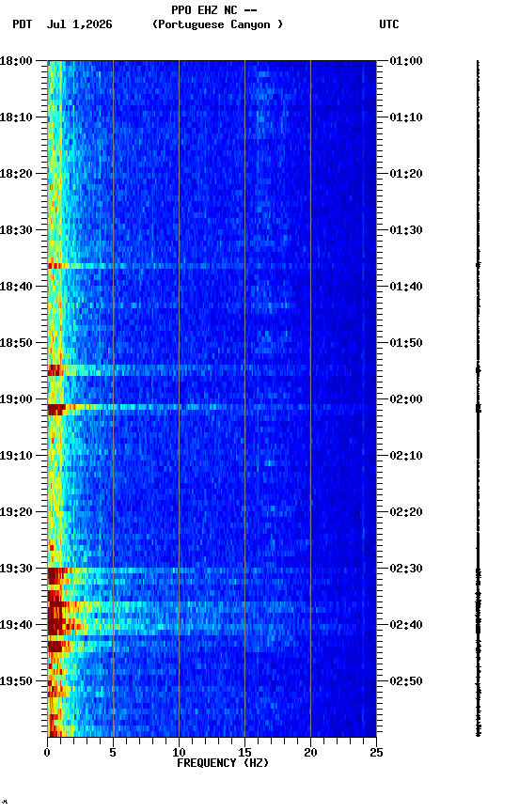Click the 02:30 UTC time label

coord(406,569)
